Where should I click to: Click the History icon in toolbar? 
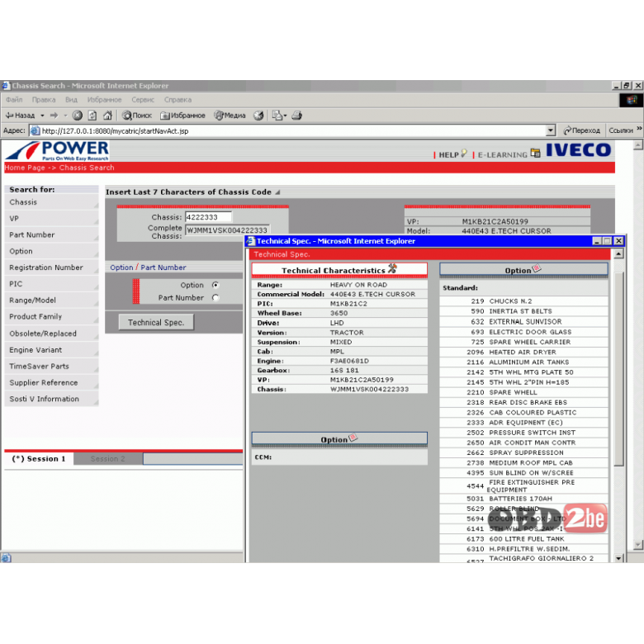click(258, 116)
